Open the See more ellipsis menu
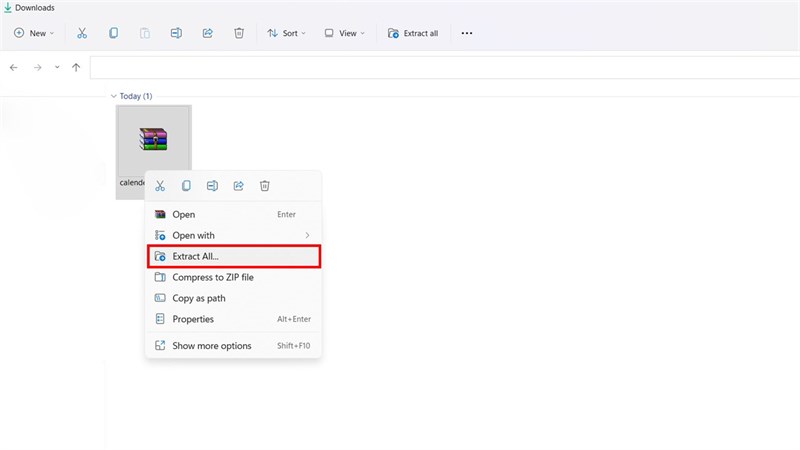The image size is (800, 450). point(466,33)
